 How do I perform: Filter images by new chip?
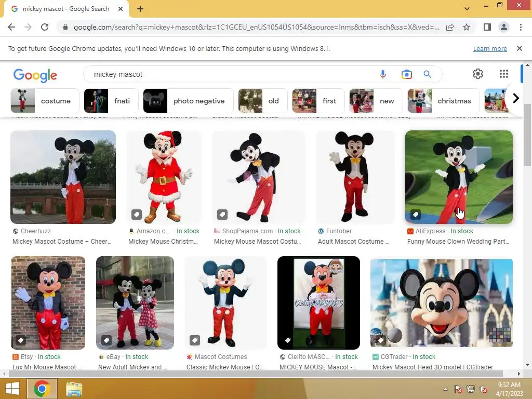(376, 101)
